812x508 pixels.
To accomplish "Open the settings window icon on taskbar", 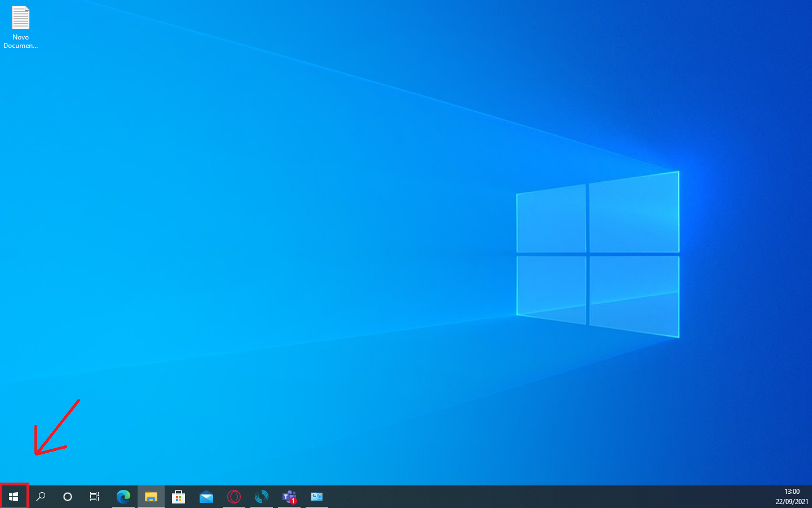I will [317, 497].
